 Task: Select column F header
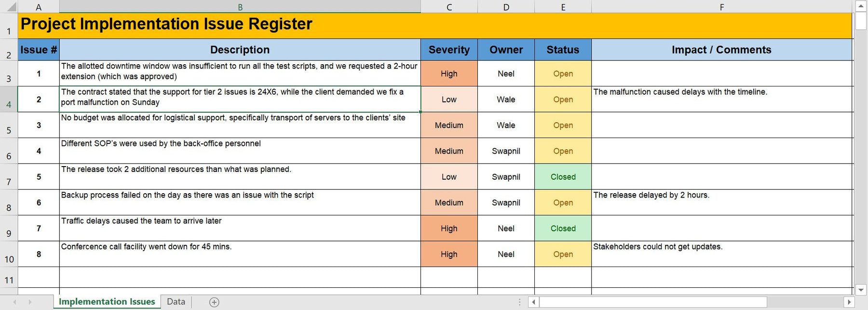coord(721,7)
